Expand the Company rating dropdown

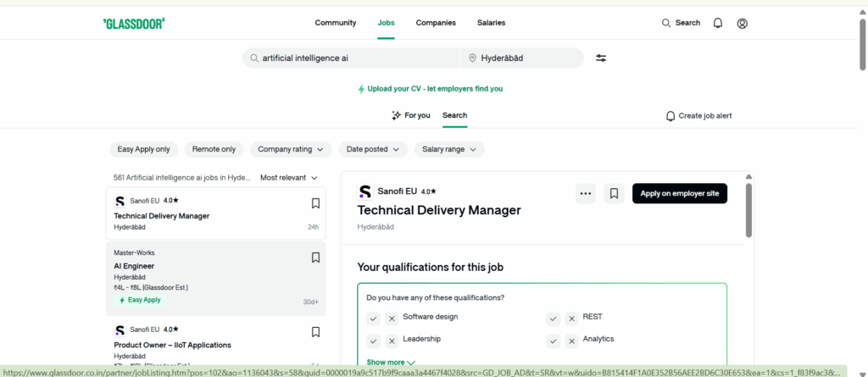click(291, 149)
